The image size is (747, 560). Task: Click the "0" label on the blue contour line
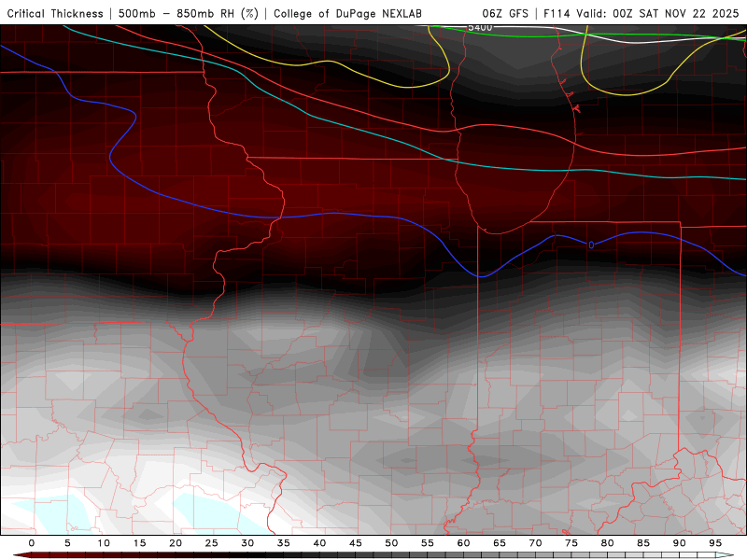coord(591,245)
